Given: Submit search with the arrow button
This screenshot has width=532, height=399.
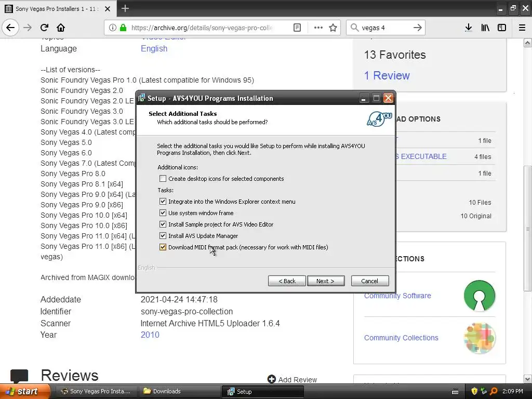Looking at the screenshot, I should [x=418, y=28].
